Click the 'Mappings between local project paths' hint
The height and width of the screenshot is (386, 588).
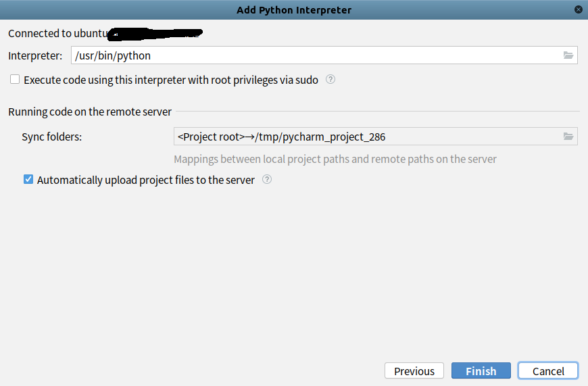coord(335,160)
